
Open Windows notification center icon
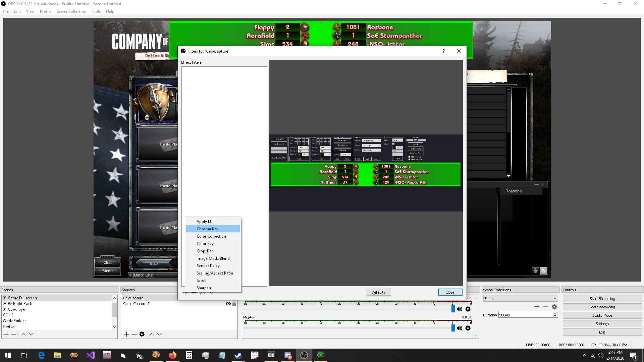[634, 355]
